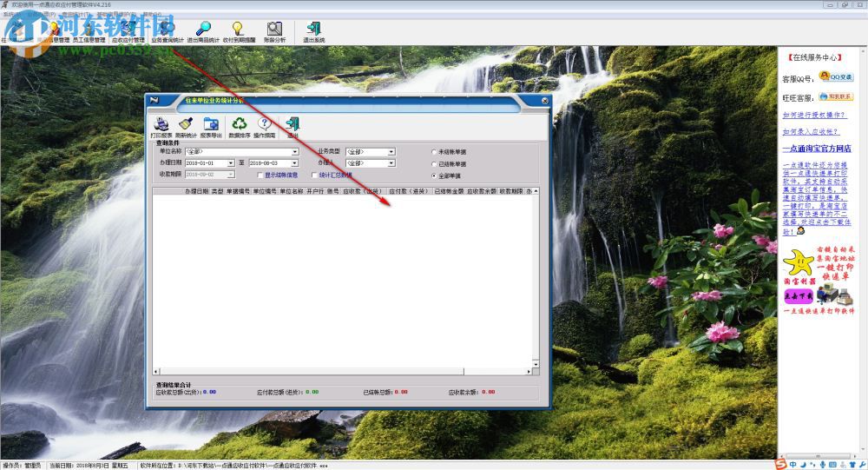This screenshot has width=868, height=470.
Task: Click the dialog title bar logo icon
Action: (155, 100)
